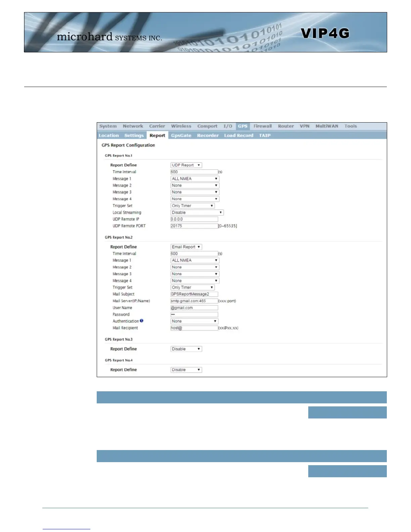Click Time Interval field in Report No.2
The height and width of the screenshot is (532, 411).
(194, 254)
